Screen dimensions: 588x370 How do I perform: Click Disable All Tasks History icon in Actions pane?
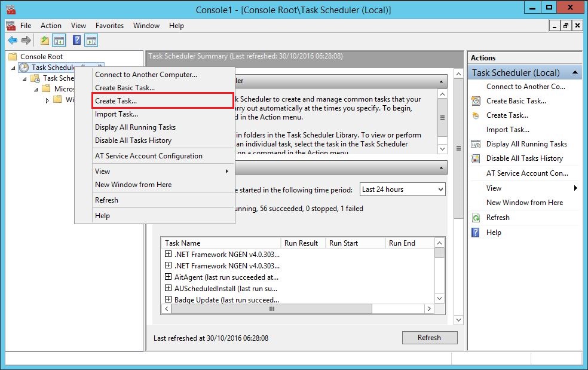pyautogui.click(x=476, y=158)
